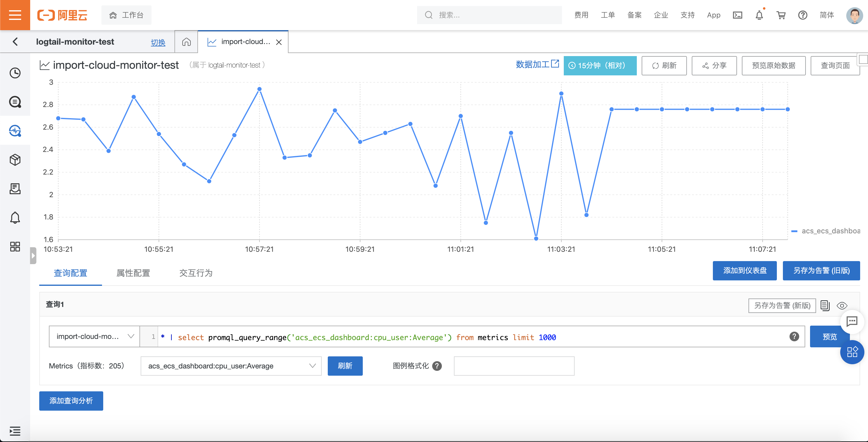Open the 15分钟 (相对) time selector
The height and width of the screenshot is (442, 868).
tap(600, 66)
